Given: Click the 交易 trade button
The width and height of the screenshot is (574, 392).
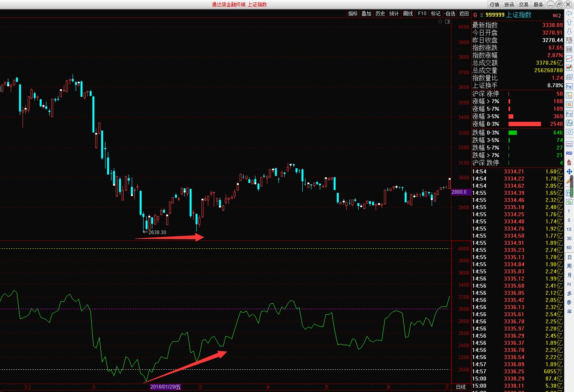Looking at the screenshot, I should (524, 5).
